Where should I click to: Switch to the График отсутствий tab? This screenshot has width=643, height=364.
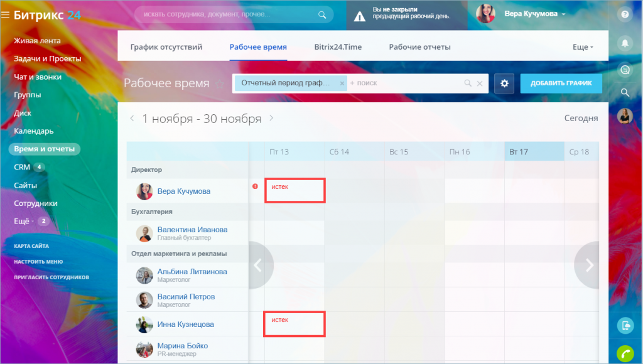click(x=166, y=46)
